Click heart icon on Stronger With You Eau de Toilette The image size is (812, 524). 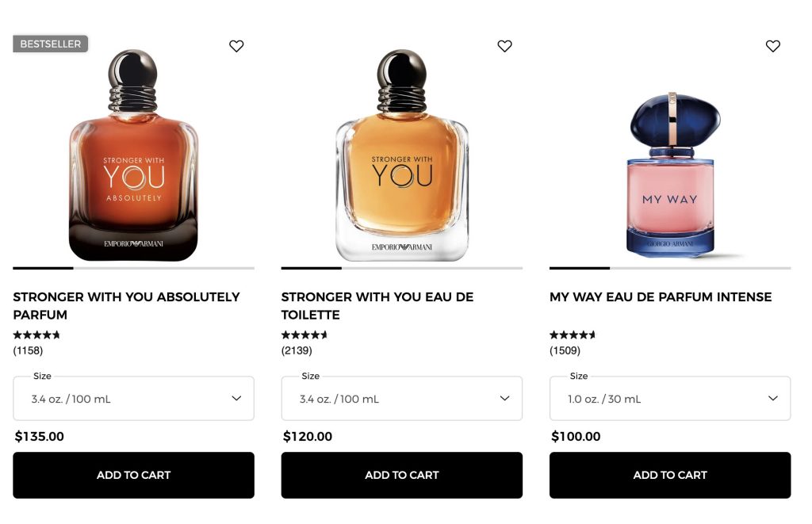tap(504, 46)
